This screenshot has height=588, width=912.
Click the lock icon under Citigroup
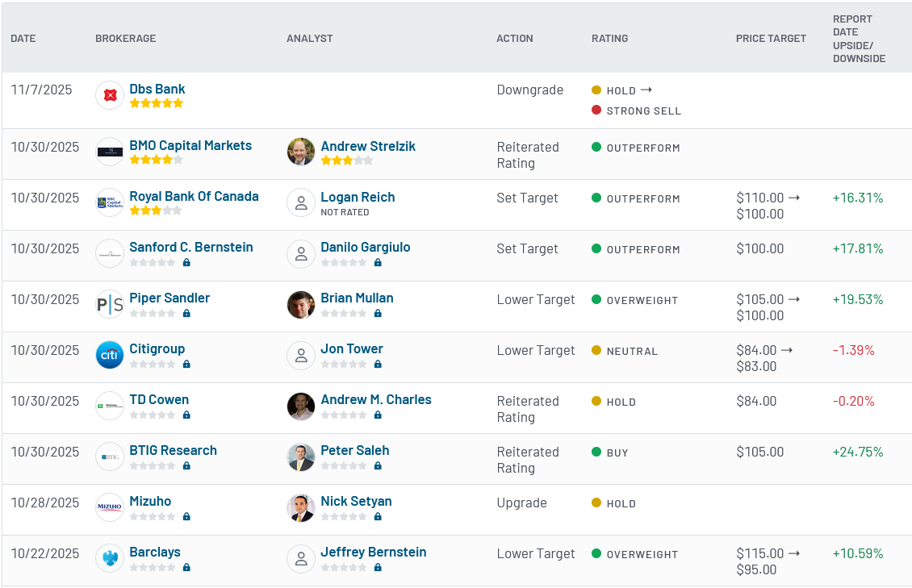pyautogui.click(x=186, y=365)
